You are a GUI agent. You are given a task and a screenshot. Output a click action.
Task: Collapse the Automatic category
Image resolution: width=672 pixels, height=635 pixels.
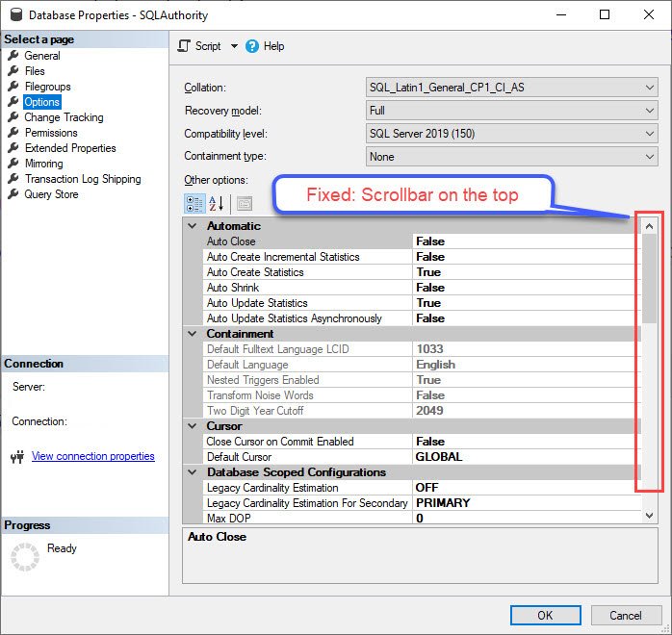[193, 226]
